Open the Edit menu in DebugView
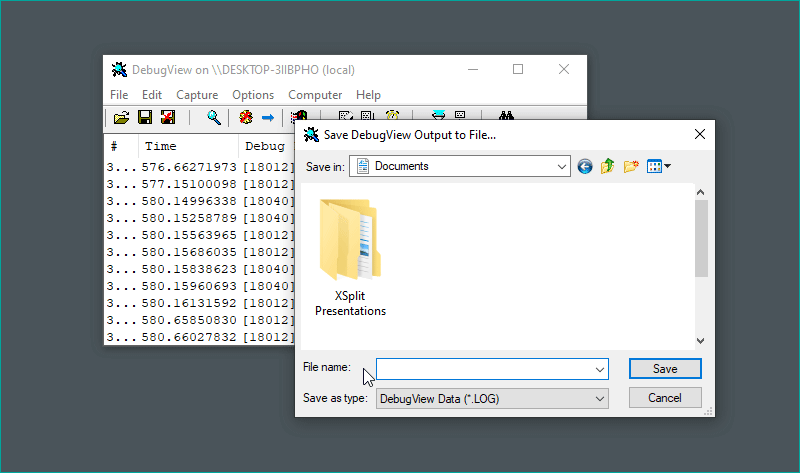 [x=152, y=95]
